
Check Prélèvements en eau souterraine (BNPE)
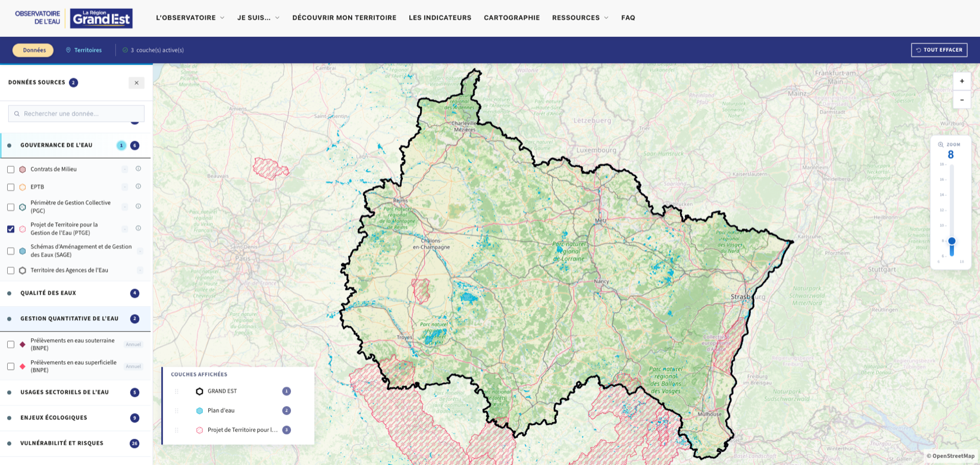[x=11, y=344]
